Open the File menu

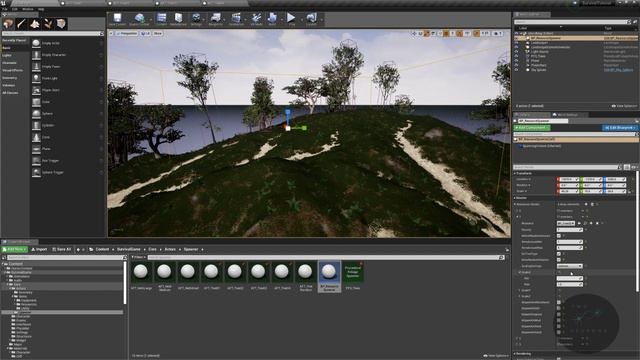click(4, 9)
